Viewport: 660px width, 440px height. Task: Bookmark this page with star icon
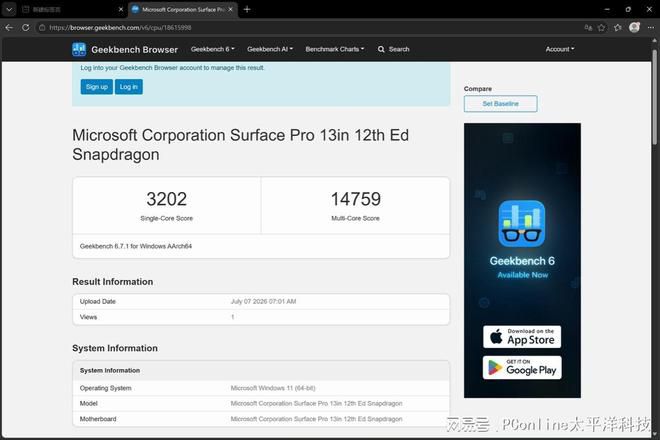(601, 27)
